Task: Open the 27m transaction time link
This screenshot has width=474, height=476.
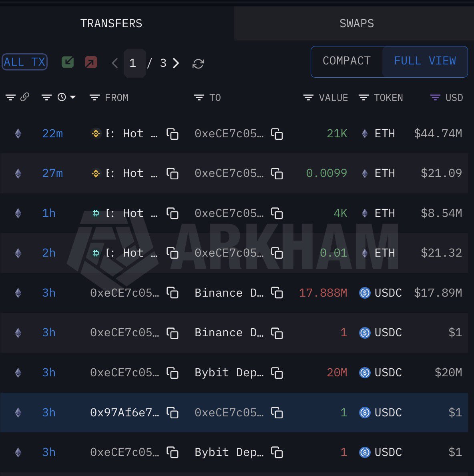Action: [x=52, y=173]
